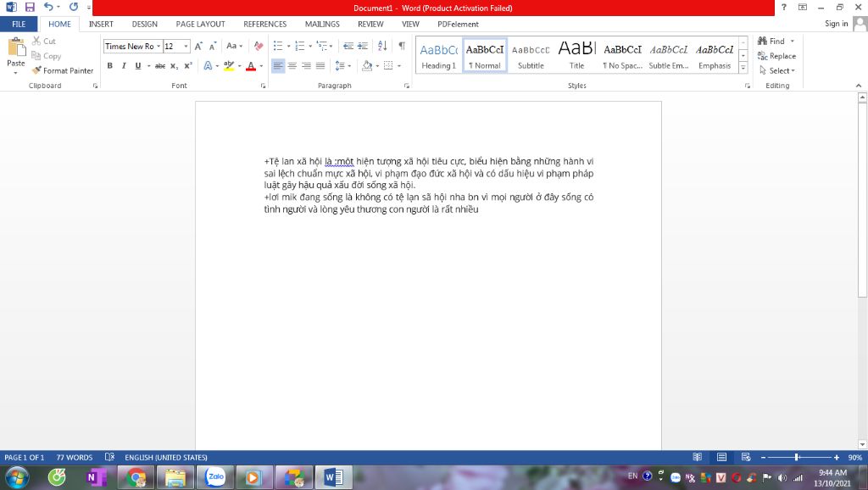Open the Windows Start menu
Image resolution: width=868 pixels, height=490 pixels.
(17, 477)
